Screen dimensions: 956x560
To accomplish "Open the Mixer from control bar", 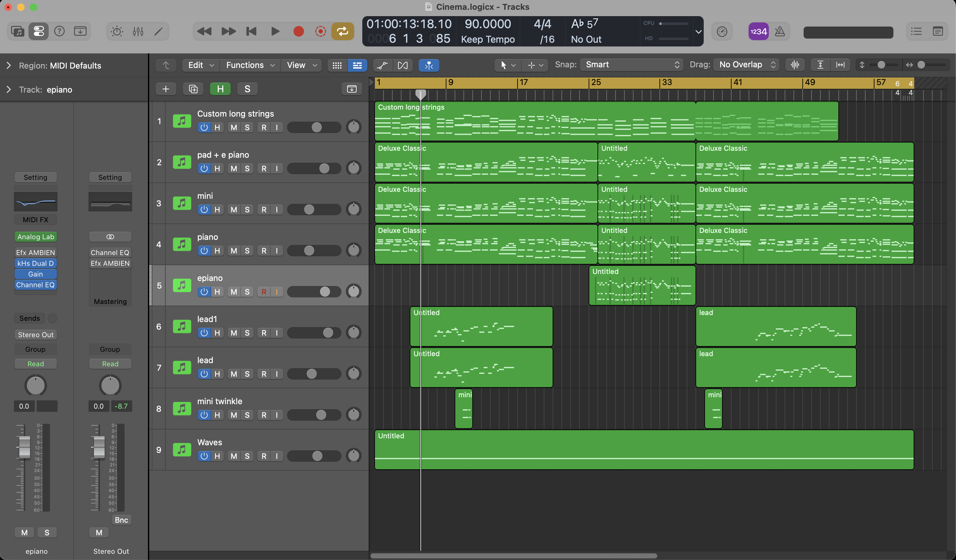I will [138, 32].
